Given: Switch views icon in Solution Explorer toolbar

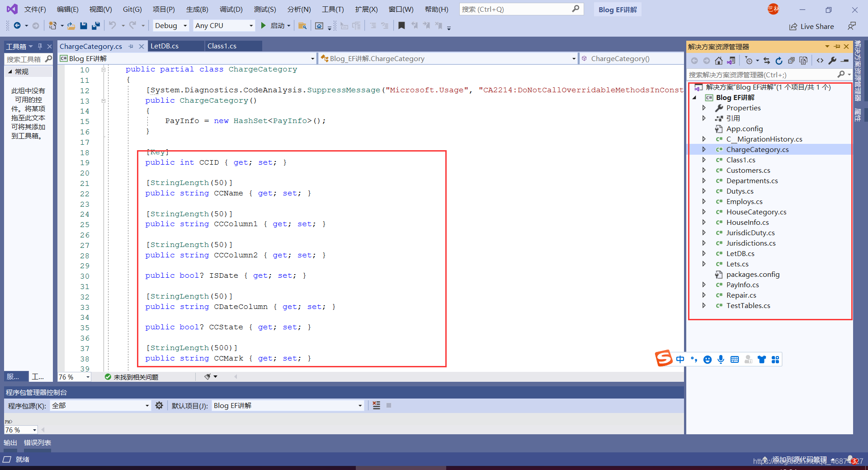Looking at the screenshot, I should coord(731,61).
